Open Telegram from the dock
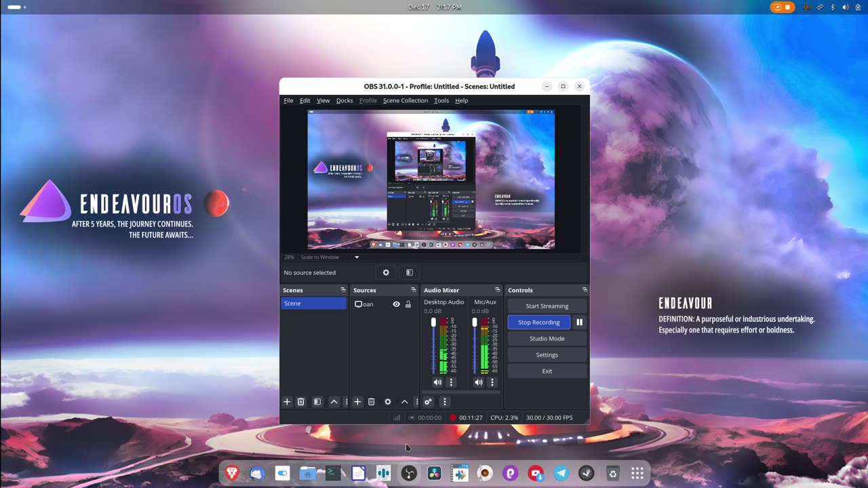Screen dimensions: 868x488 [x=561, y=473]
